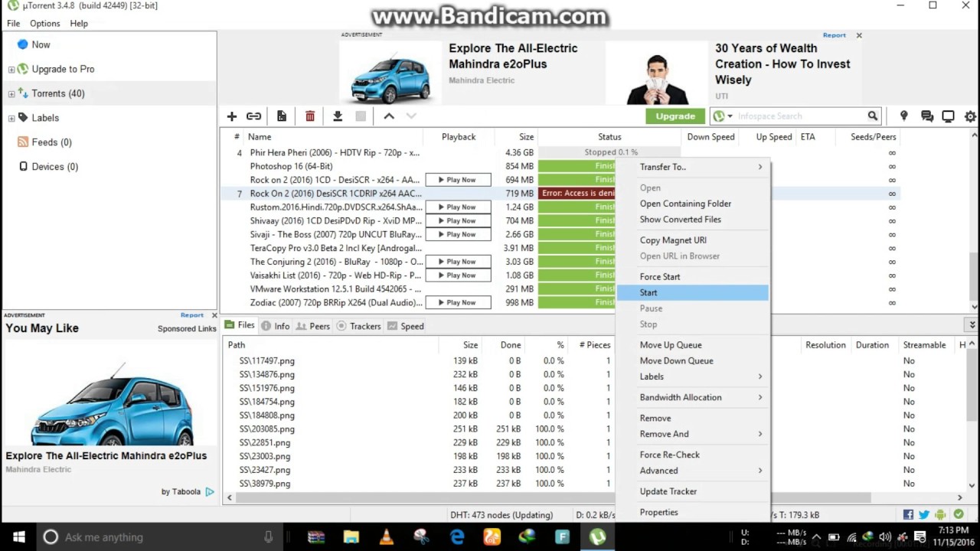Click the Facebook icon in status bar
The width and height of the screenshot is (980, 551).
coord(908,515)
